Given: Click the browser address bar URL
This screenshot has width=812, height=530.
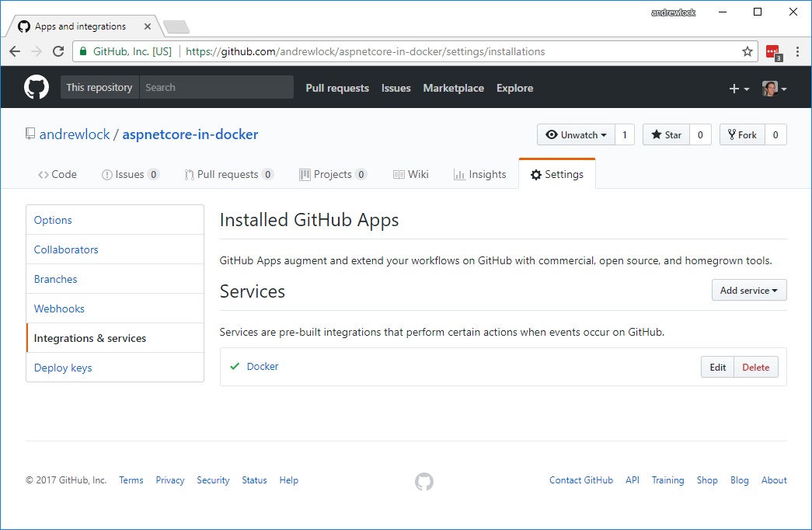Looking at the screenshot, I should (x=365, y=51).
